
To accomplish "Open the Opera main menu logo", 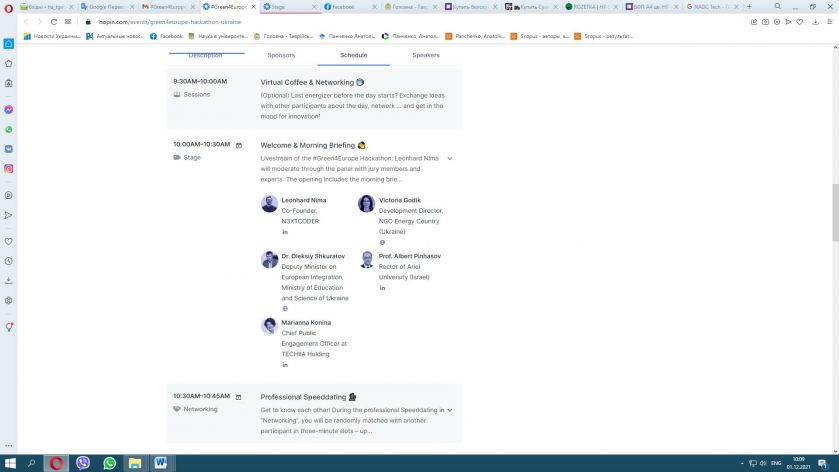I will tap(8, 7).
